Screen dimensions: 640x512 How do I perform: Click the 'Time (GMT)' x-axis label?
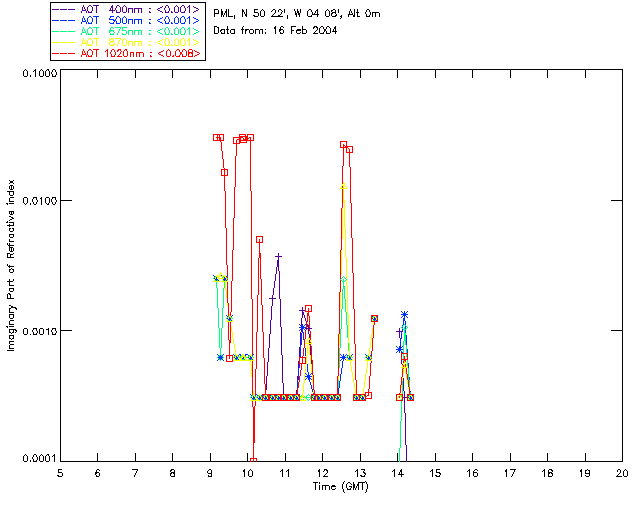click(340, 486)
